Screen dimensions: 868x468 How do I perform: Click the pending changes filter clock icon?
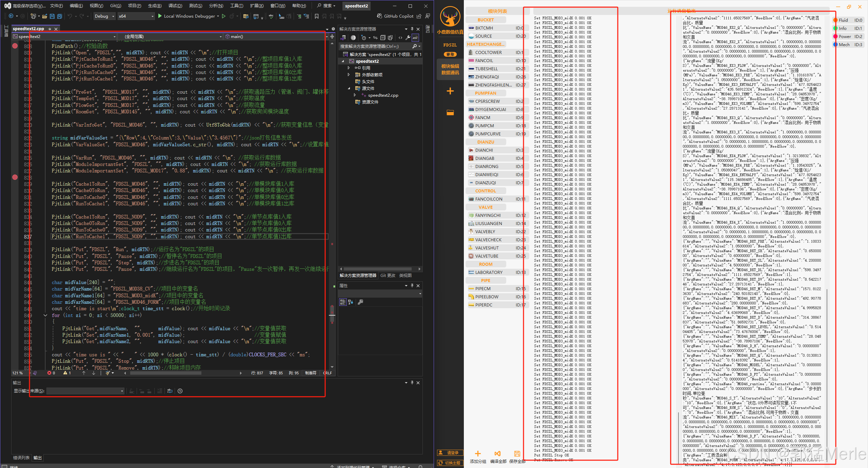364,38
